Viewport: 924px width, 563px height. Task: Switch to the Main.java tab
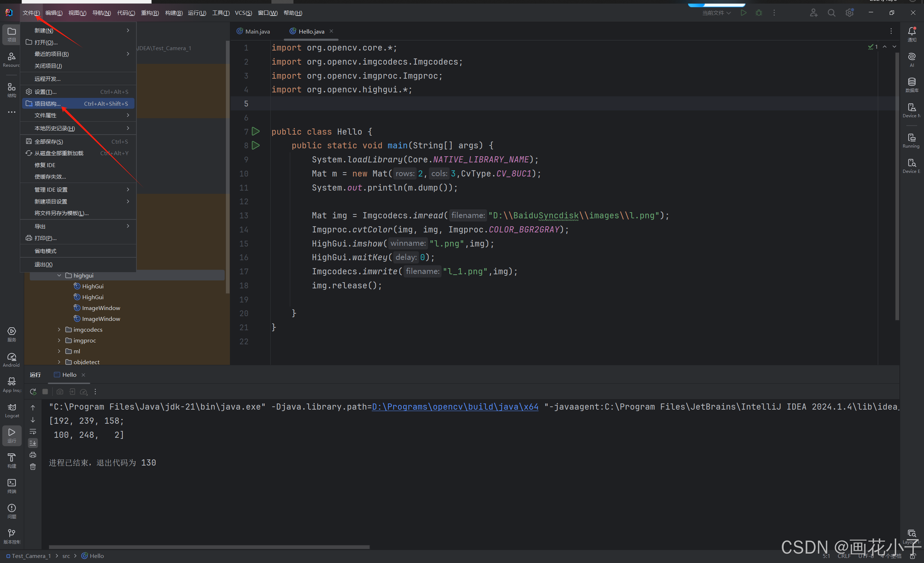[257, 31]
